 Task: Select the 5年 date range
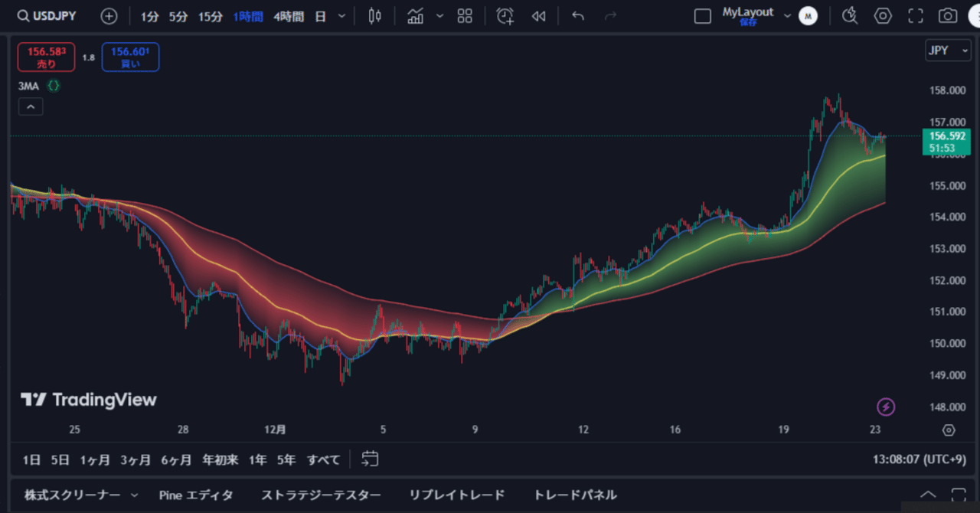coord(286,459)
